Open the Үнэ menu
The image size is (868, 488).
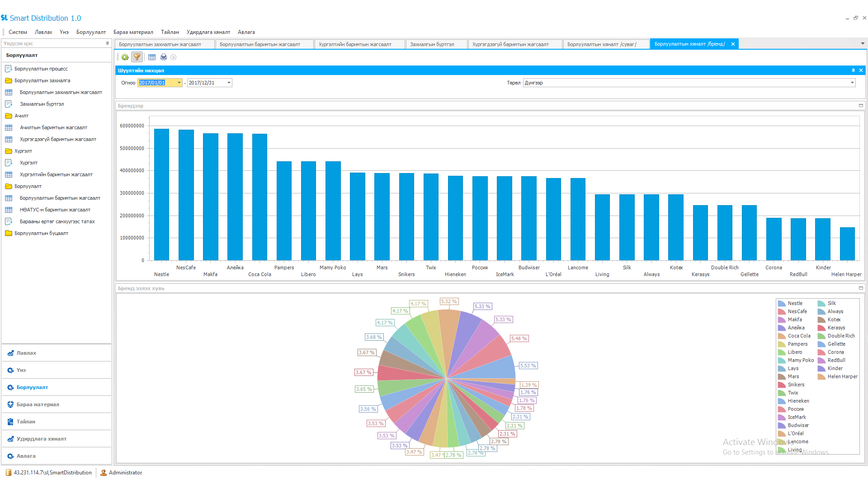(x=64, y=32)
